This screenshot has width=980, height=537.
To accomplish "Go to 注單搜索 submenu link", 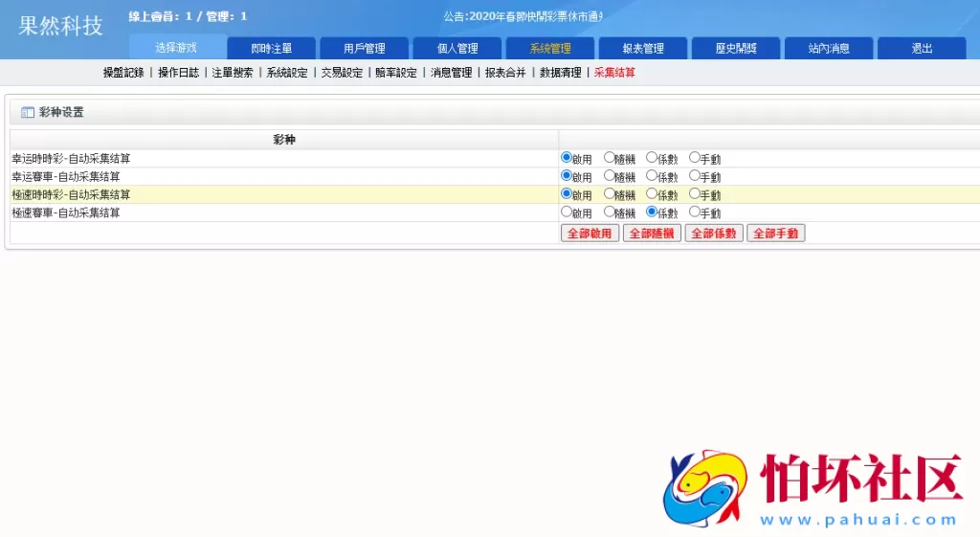I will (233, 73).
